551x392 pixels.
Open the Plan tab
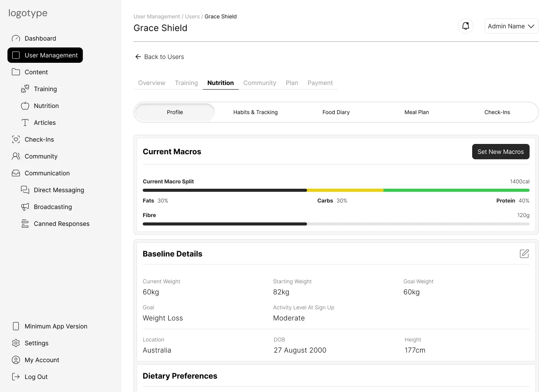coord(292,83)
